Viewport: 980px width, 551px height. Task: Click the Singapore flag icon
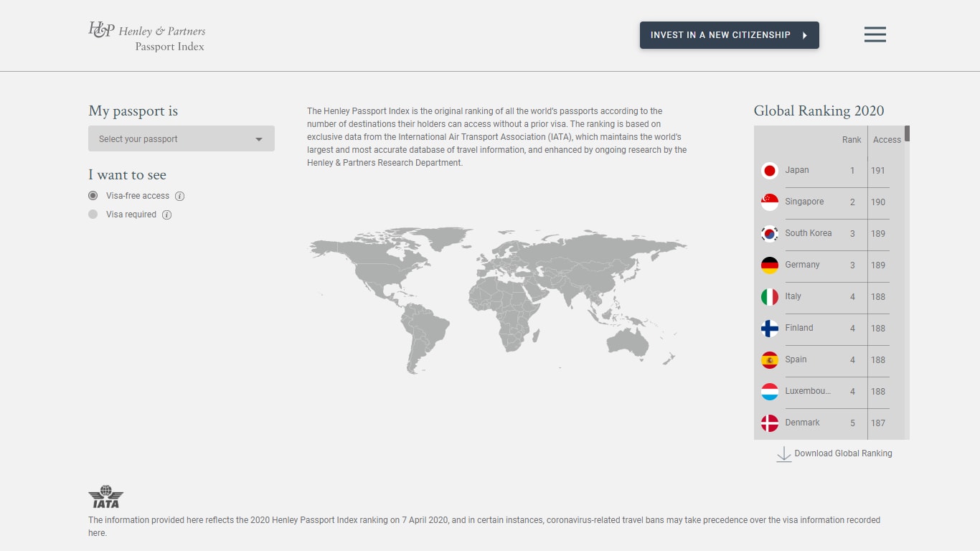pos(769,202)
